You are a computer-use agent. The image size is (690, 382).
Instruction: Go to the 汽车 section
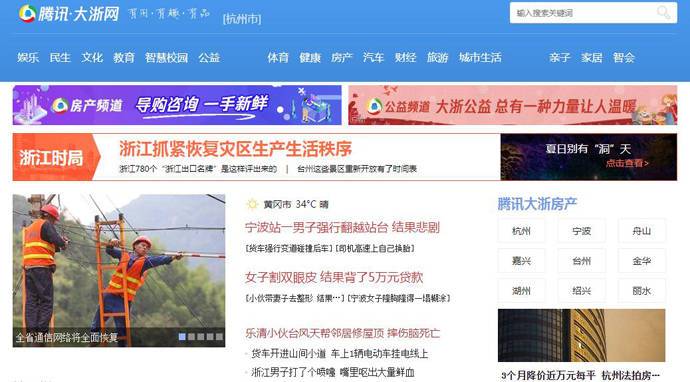click(374, 58)
